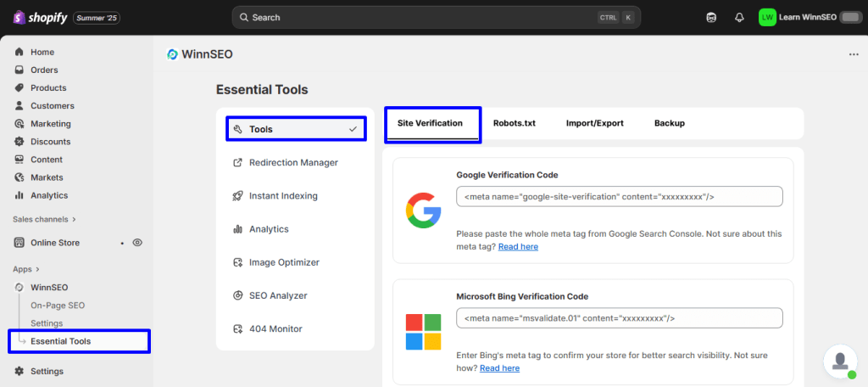Click the Content sidebar icon
This screenshot has height=387, width=868.
[x=19, y=159]
